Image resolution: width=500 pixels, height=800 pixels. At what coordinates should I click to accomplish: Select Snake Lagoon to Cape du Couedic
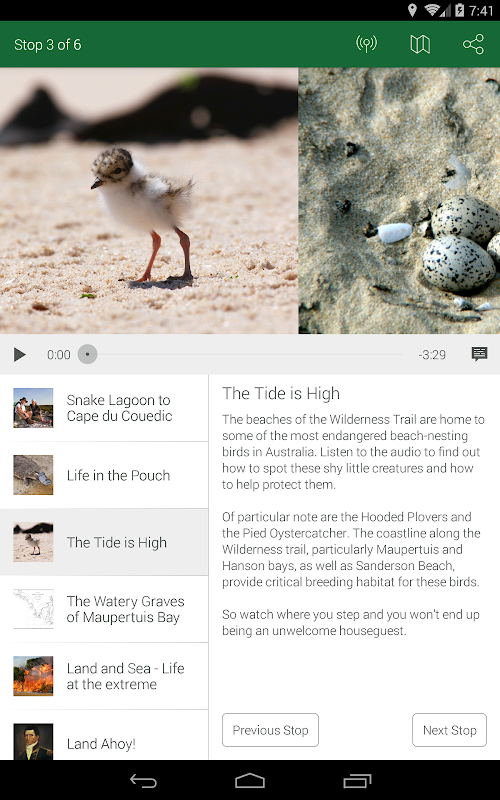click(x=104, y=408)
